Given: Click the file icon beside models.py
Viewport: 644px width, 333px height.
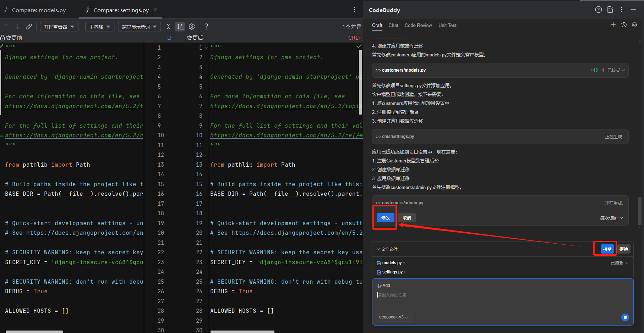Looking at the screenshot, I should click(x=379, y=263).
